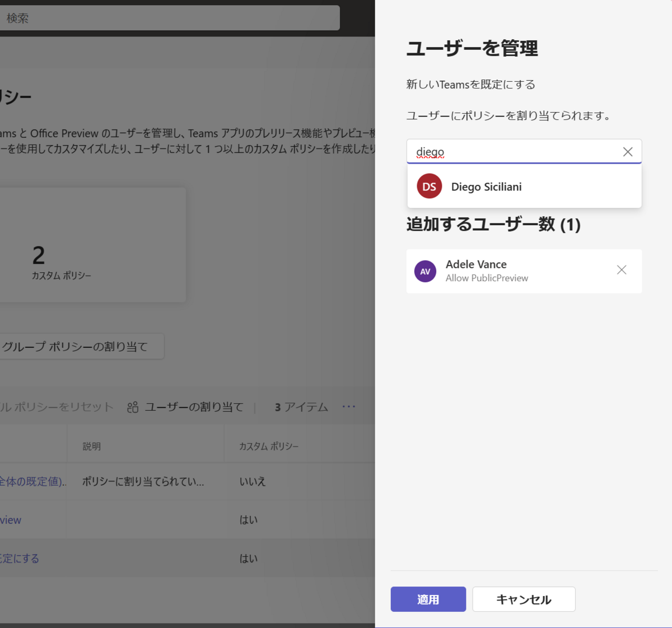672x628 pixels.
Task: Click the 3 アイテム count text
Action: [x=301, y=407]
